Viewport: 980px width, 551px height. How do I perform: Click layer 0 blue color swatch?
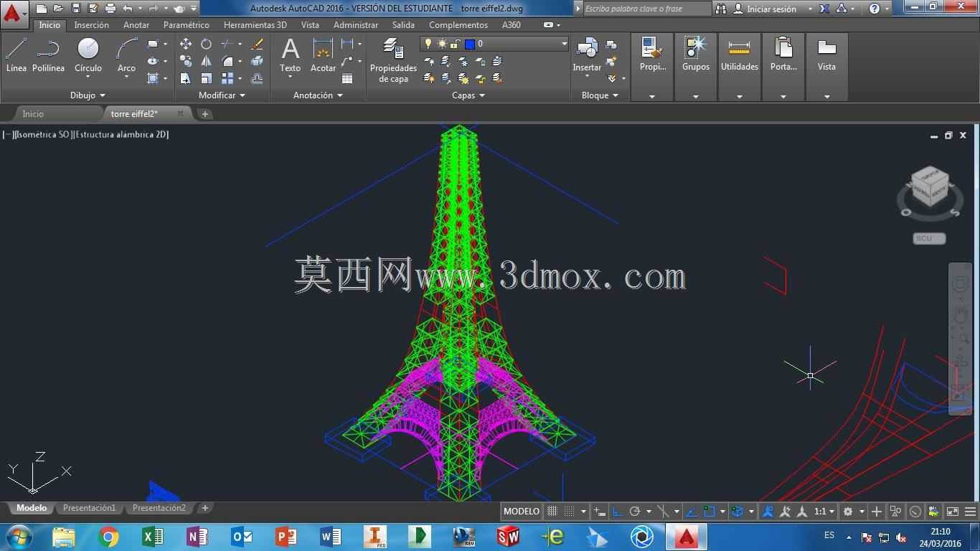(469, 44)
